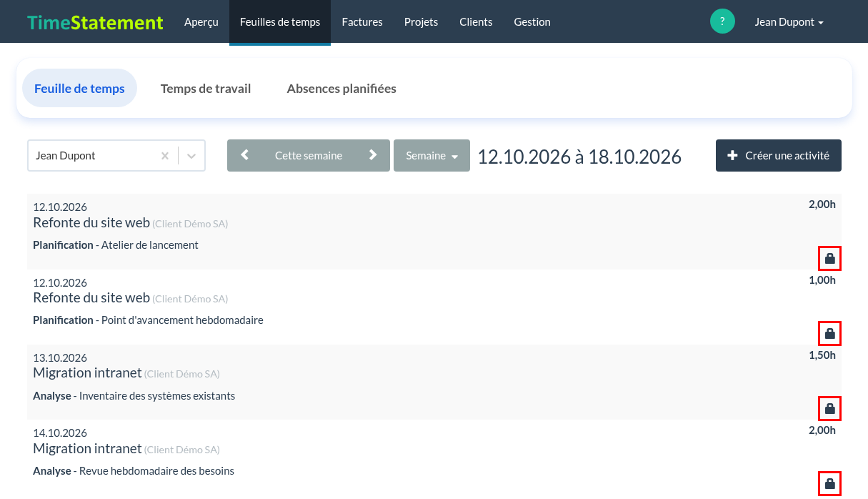Screen dimensions: 868x499
Task: Select Feuilles de temps in navbar
Action: pos(280,21)
